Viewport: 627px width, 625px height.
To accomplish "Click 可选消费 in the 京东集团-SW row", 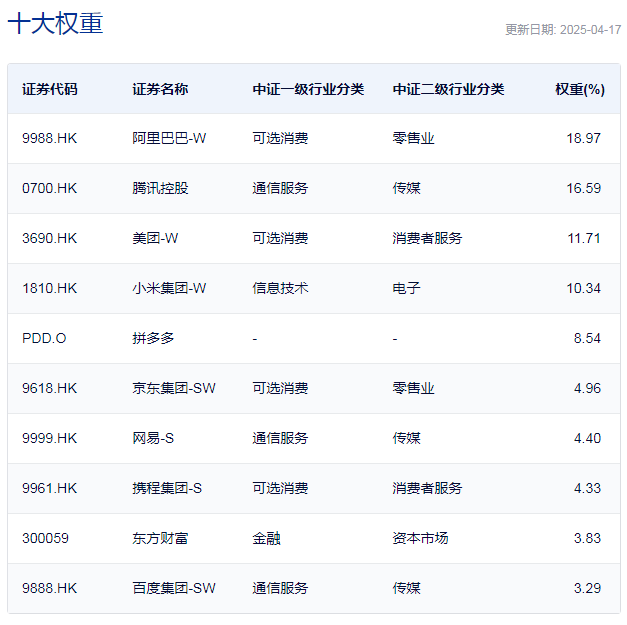I will [280, 388].
